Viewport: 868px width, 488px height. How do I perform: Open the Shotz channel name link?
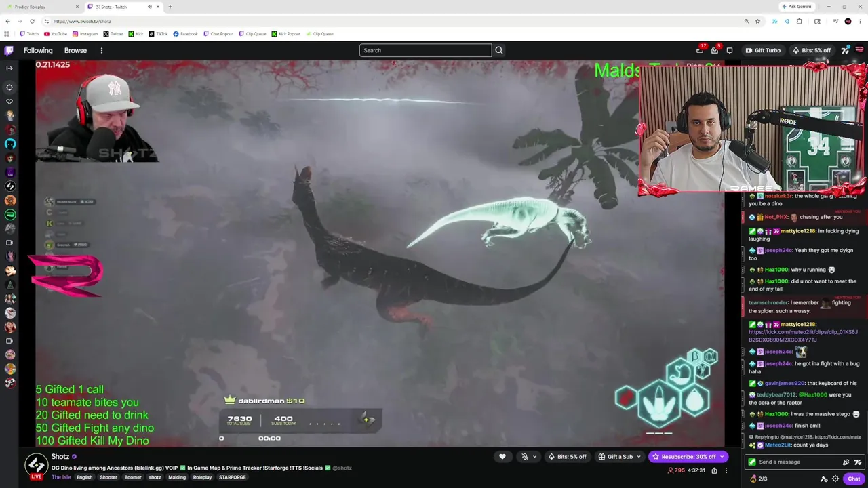tap(60, 457)
